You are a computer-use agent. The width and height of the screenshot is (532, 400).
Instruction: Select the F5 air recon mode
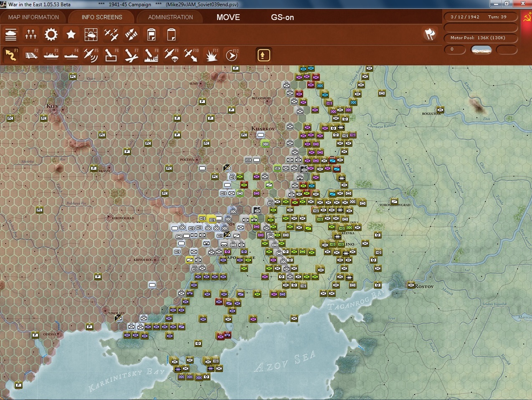91,55
